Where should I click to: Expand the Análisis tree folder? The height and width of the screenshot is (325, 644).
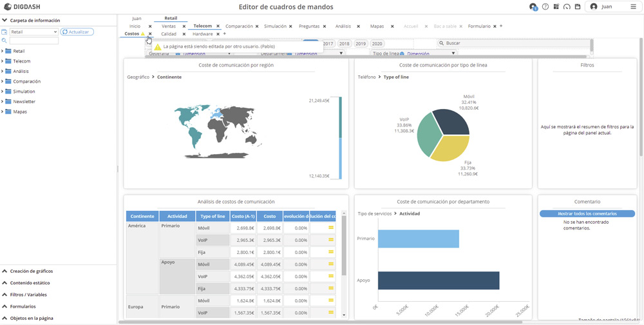pyautogui.click(x=3, y=71)
